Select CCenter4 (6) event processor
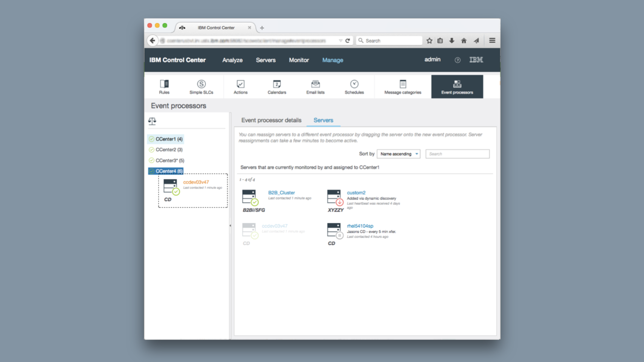Screen dimensions: 644x362 pyautogui.click(x=166, y=171)
